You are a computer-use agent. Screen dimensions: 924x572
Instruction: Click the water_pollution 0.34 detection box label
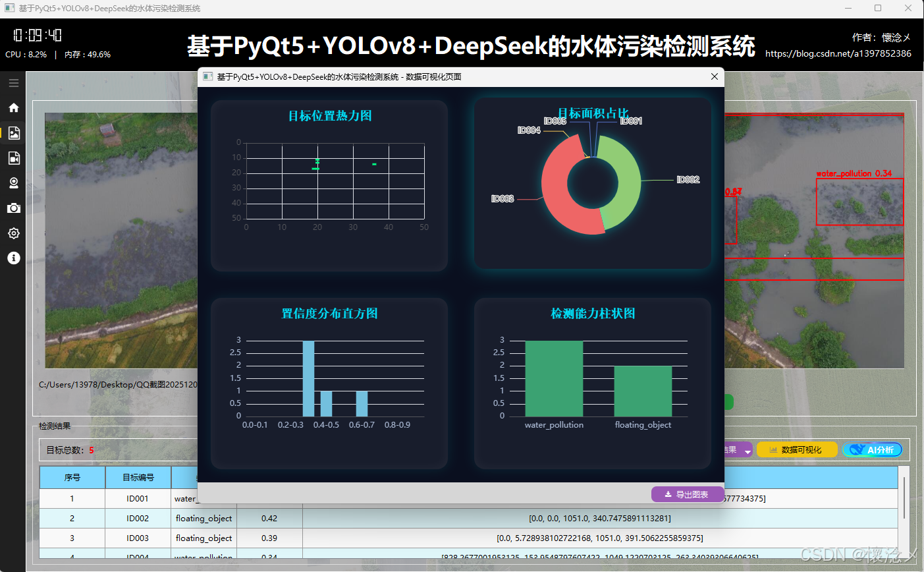pyautogui.click(x=854, y=173)
